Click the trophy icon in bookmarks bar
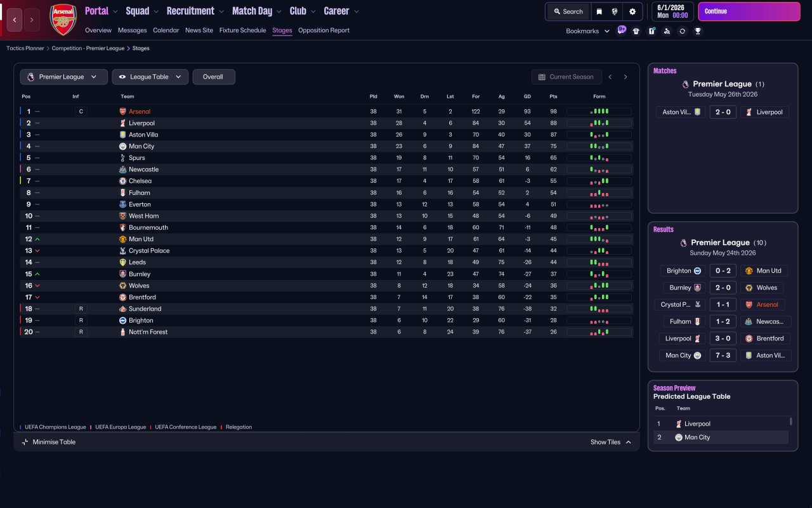Screen dimensions: 812x508 [698, 31]
